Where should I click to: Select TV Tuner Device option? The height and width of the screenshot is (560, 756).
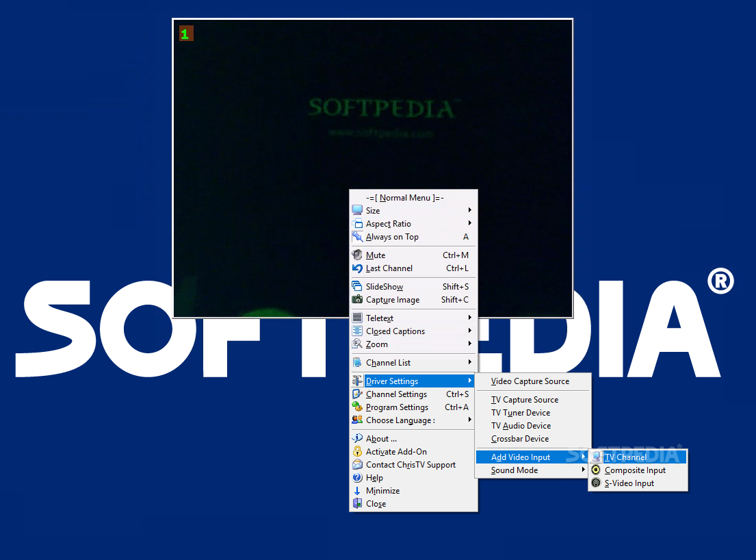click(533, 412)
